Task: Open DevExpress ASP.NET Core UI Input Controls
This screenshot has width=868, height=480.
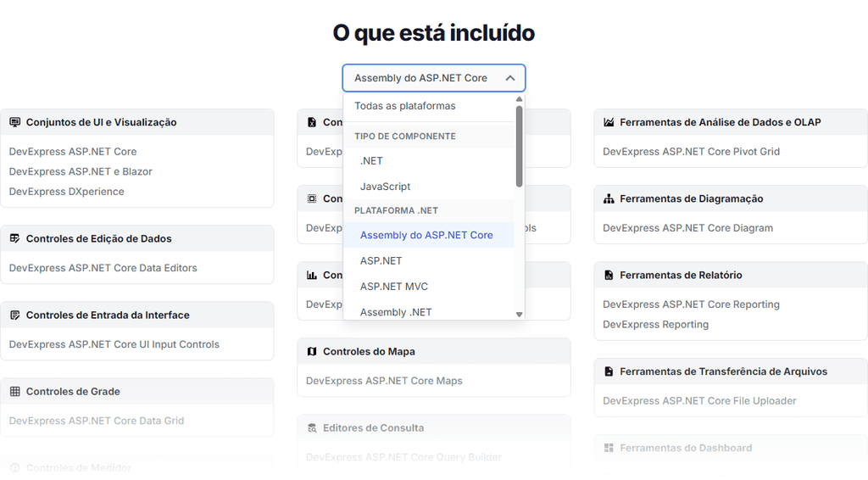Action: pos(114,344)
